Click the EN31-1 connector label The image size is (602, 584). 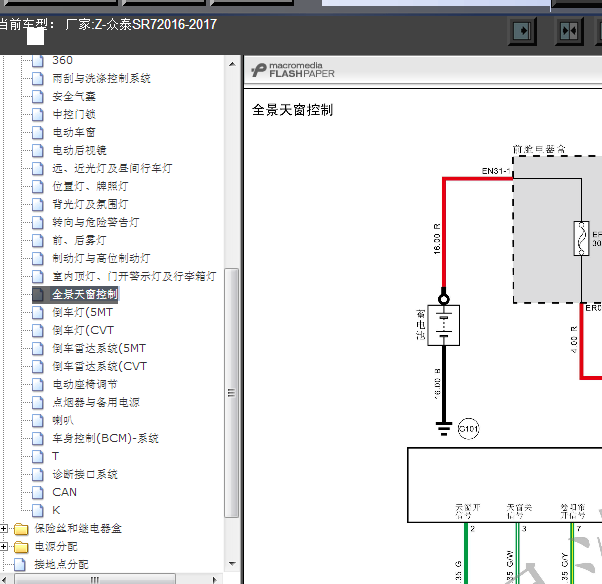pyautogui.click(x=496, y=171)
